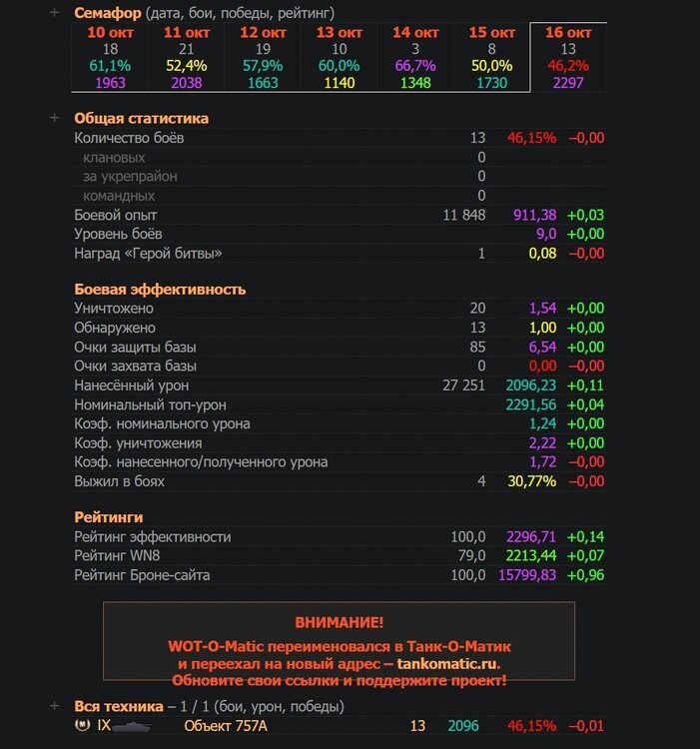This screenshot has width=700, height=749.
Task: Click the Нанесённый урон row label
Action: coord(131,385)
